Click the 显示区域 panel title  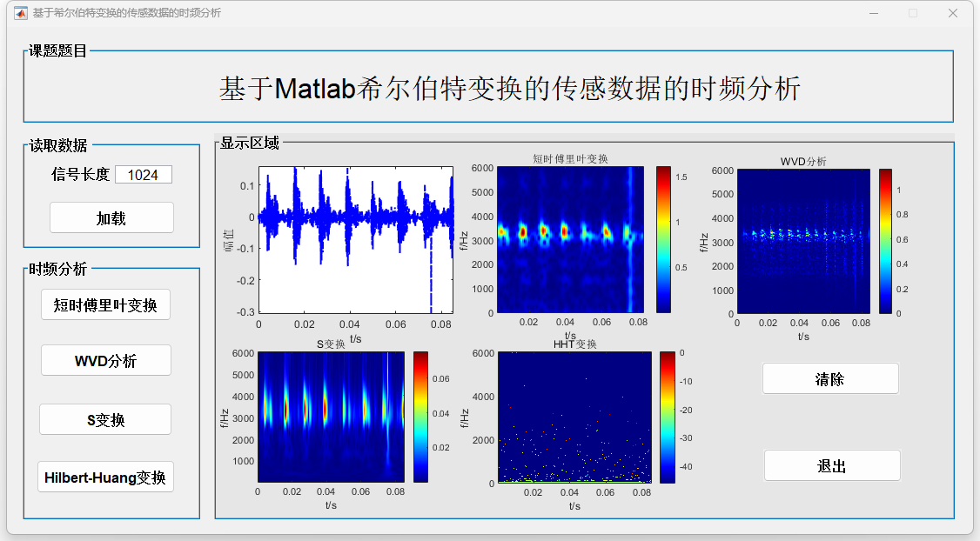point(250,143)
